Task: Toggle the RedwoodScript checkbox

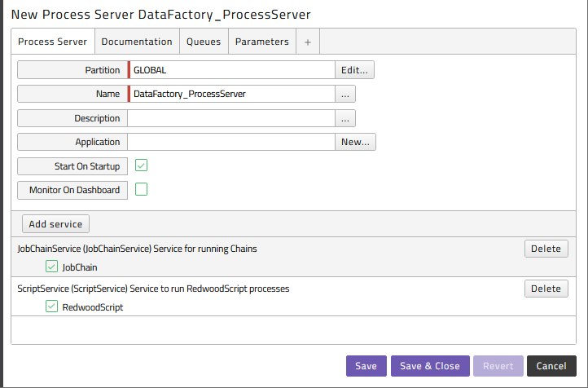Action: point(51,306)
